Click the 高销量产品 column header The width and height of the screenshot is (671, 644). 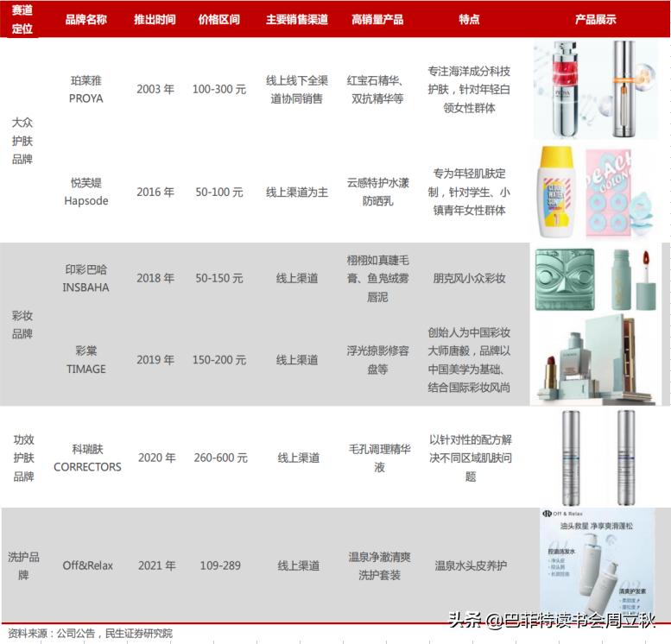(377, 19)
